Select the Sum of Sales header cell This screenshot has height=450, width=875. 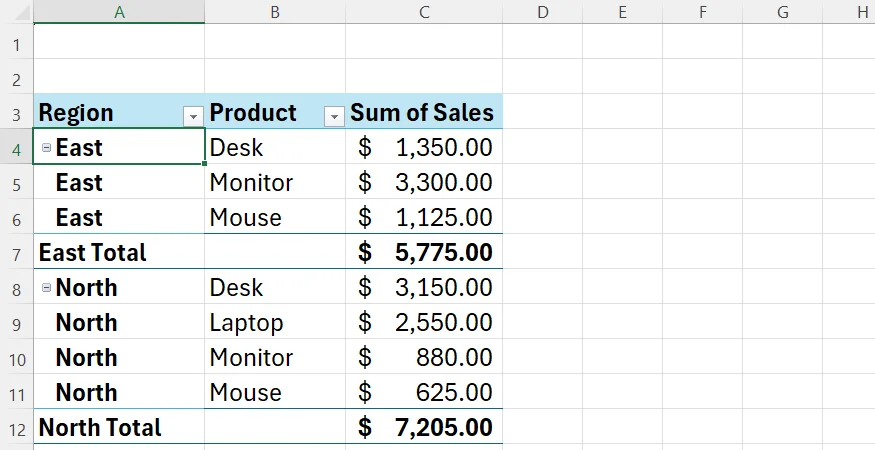click(x=424, y=112)
